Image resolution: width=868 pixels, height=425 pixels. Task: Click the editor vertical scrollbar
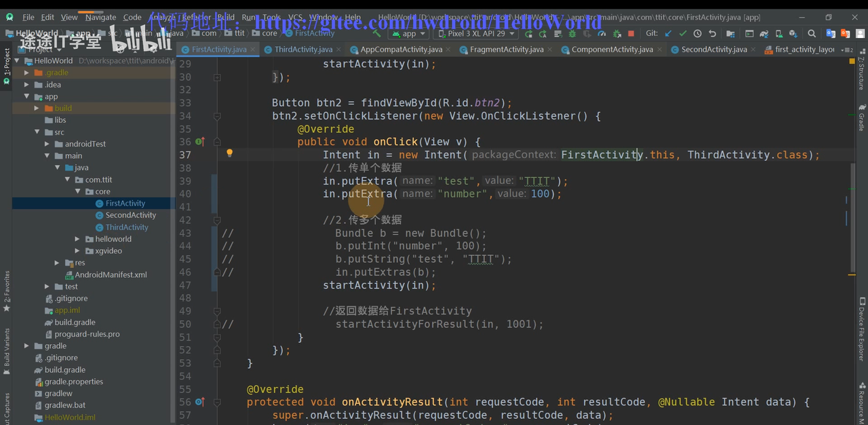[x=853, y=217]
